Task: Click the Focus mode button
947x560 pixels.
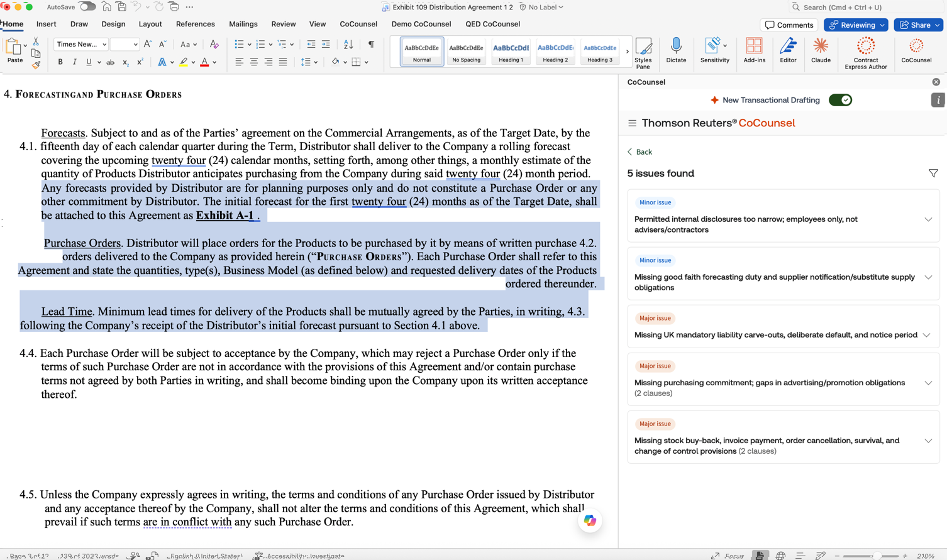Action: [x=728, y=556]
